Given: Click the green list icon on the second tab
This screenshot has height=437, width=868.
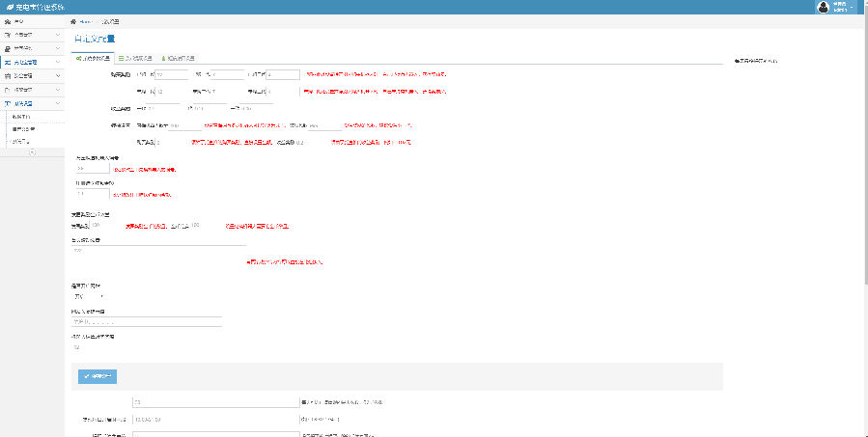Looking at the screenshot, I should 122,58.
